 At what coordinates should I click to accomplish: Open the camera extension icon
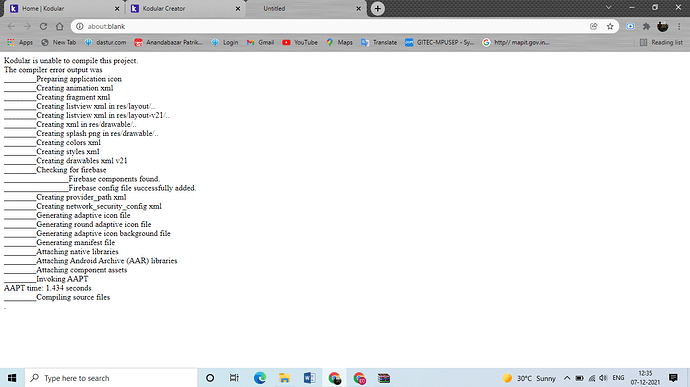click(x=630, y=26)
